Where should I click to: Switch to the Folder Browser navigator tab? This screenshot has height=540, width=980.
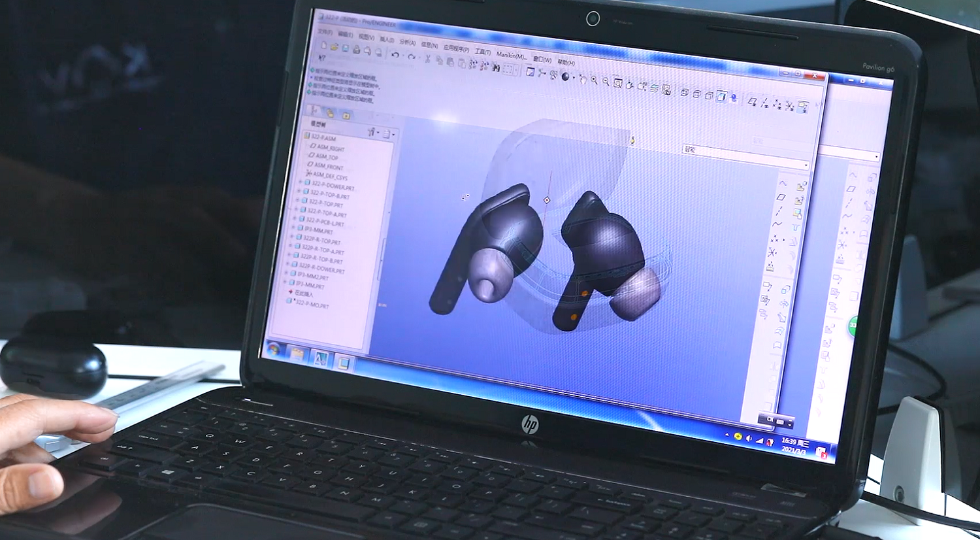pos(330,113)
